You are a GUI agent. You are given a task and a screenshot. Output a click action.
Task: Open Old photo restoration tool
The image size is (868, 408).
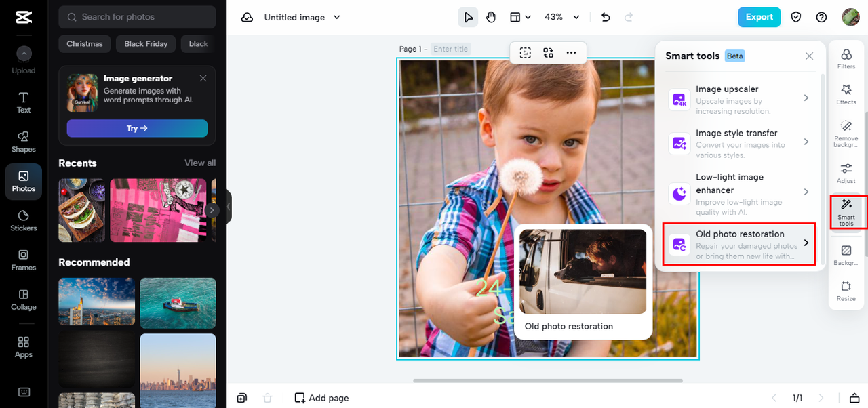[x=739, y=244]
